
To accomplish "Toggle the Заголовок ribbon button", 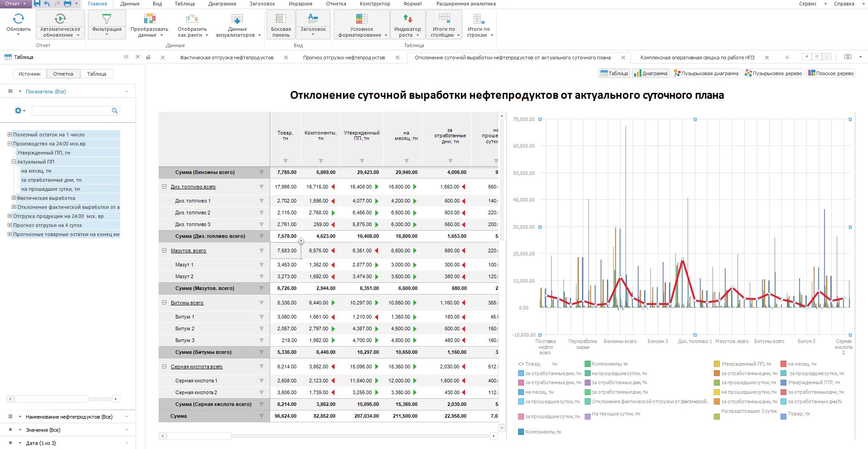I will (313, 24).
